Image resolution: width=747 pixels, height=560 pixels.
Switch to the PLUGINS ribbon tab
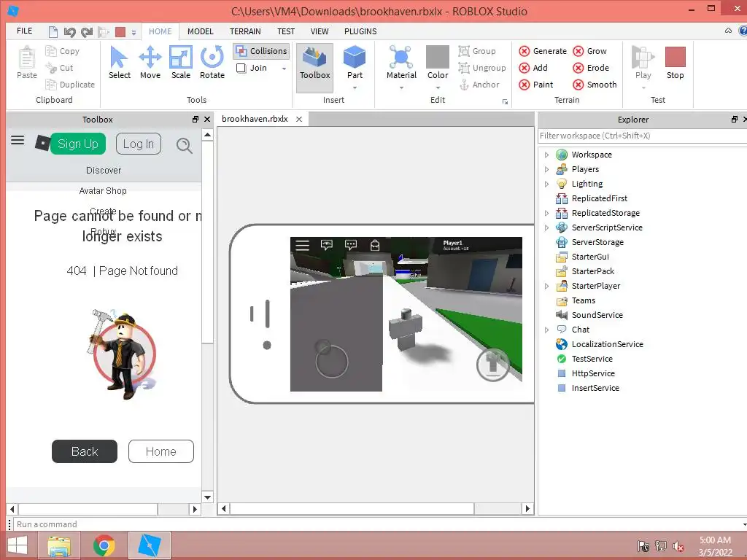point(360,31)
